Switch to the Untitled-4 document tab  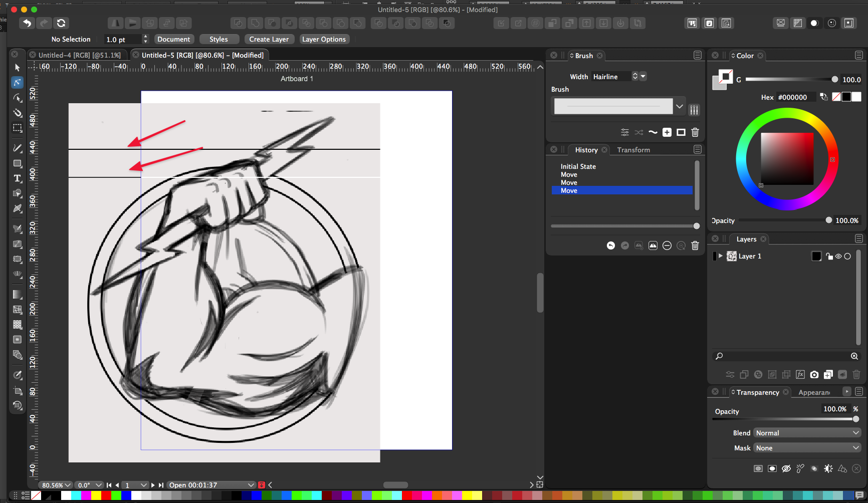pyautogui.click(x=79, y=55)
